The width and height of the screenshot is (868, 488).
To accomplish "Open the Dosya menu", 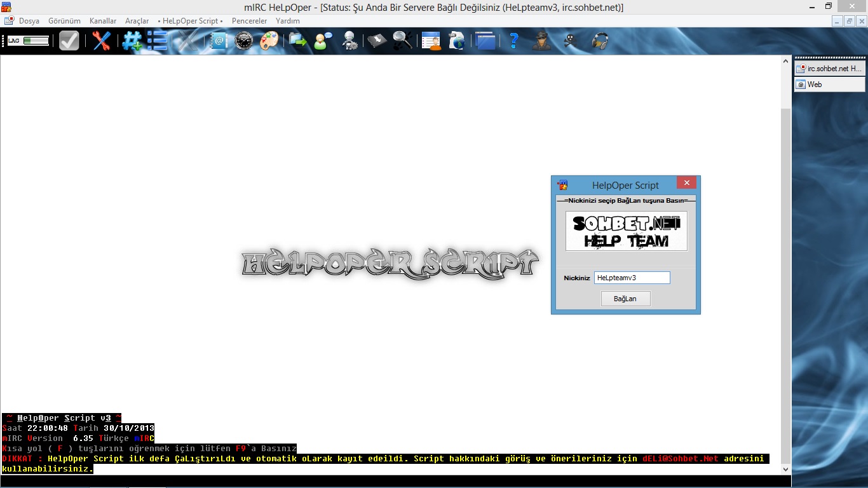I will 29,21.
